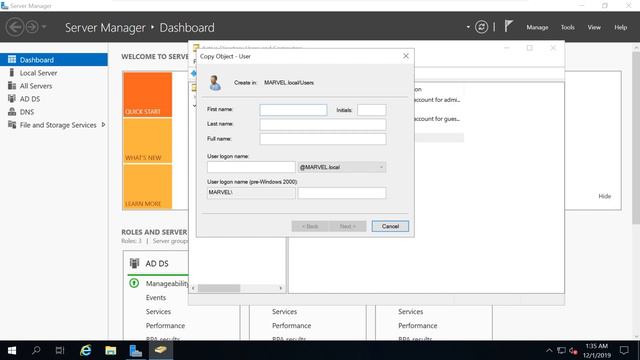
Task: Close the Copy Object - User dialog
Action: [406, 56]
